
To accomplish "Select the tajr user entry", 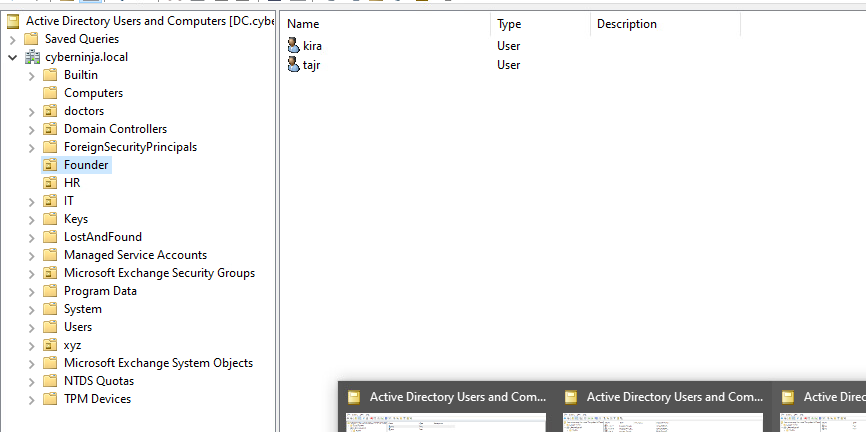I will tap(311, 65).
